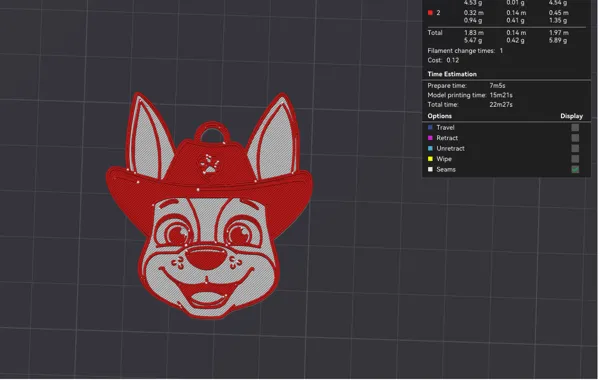Screen dimensions: 600x380
Task: Enable the Retract display checkbox
Action: 576,138
